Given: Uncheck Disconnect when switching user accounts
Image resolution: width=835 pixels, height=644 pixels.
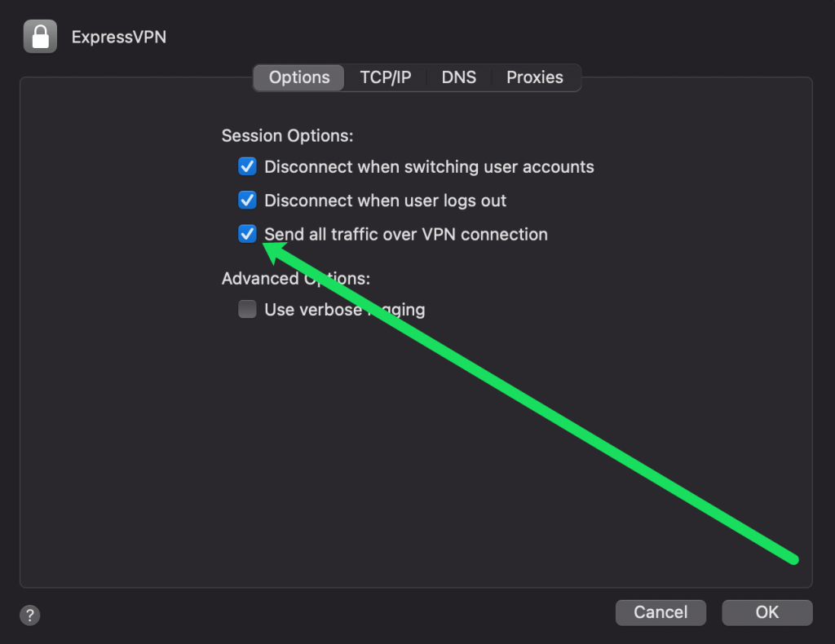Looking at the screenshot, I should coord(247,166).
